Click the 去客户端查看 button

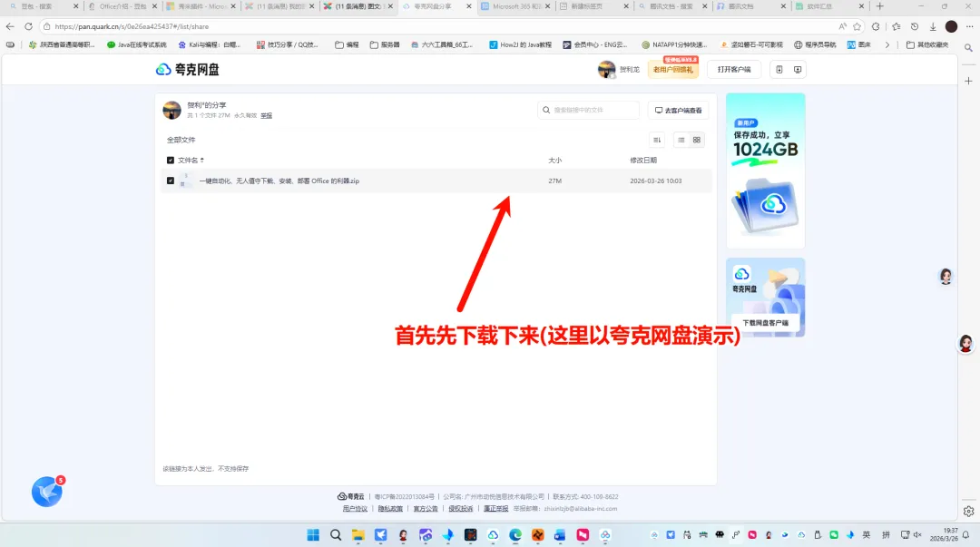click(x=678, y=110)
